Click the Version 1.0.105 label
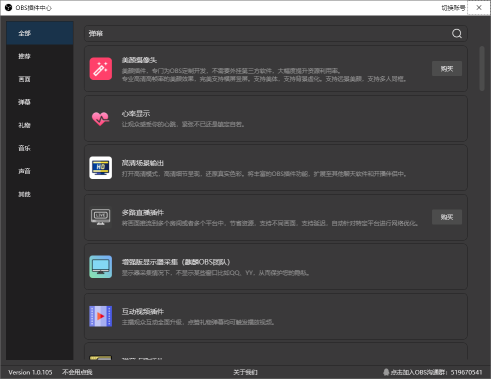 click(30, 372)
